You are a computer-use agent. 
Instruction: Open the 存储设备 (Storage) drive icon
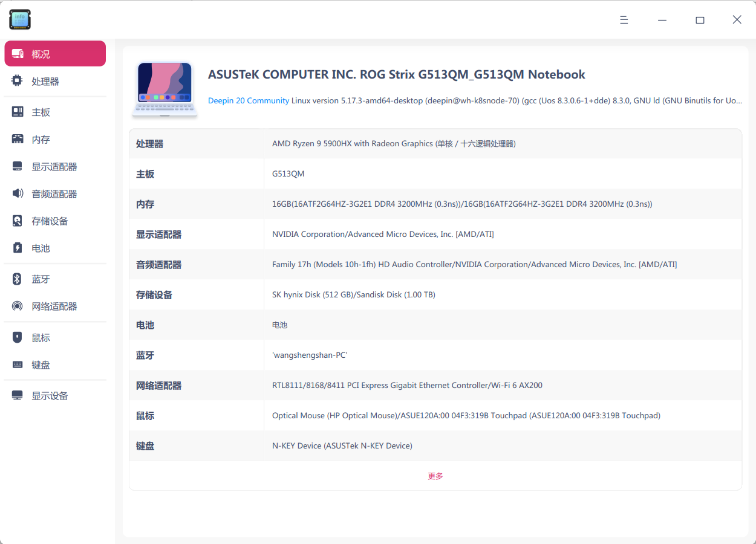tap(16, 220)
